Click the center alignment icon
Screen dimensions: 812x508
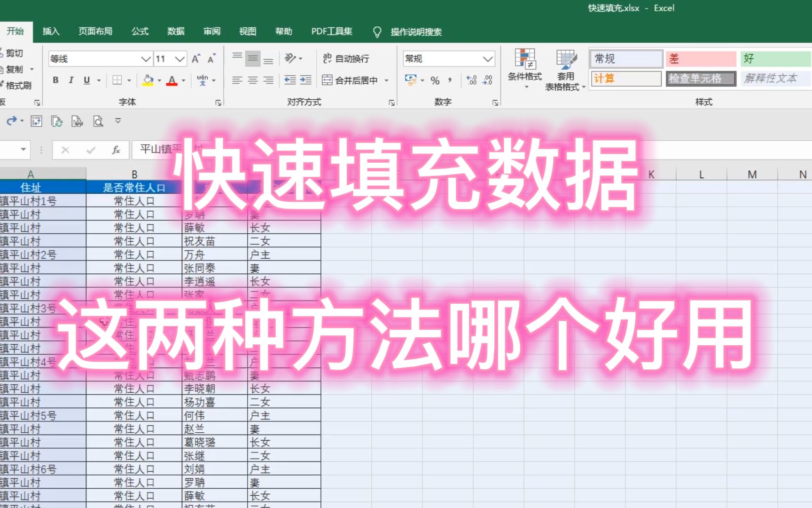[x=252, y=80]
